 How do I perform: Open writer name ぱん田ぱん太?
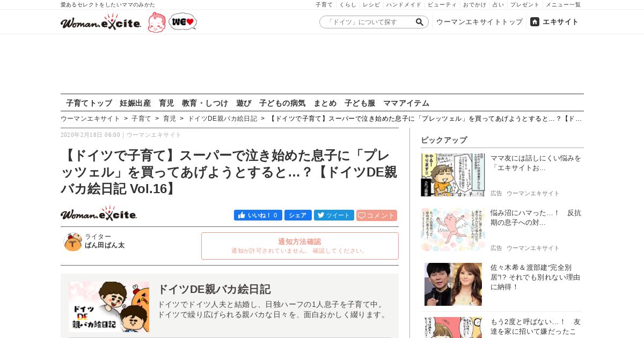click(105, 245)
